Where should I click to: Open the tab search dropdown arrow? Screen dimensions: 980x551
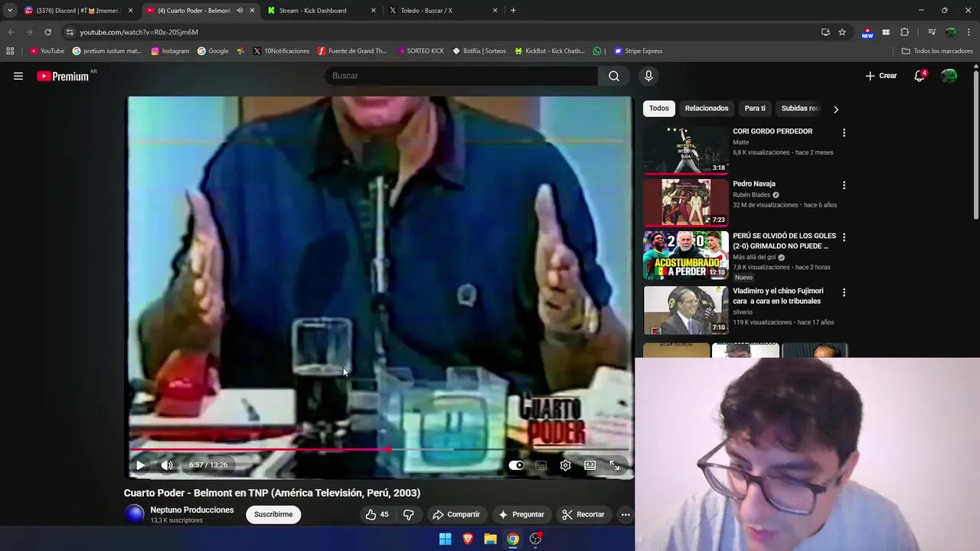(x=10, y=11)
